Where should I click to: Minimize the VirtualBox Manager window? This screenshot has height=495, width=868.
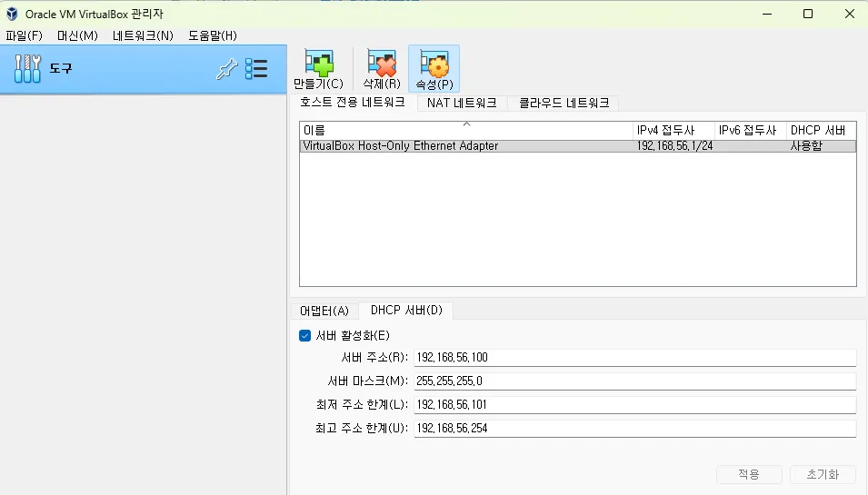point(767,14)
